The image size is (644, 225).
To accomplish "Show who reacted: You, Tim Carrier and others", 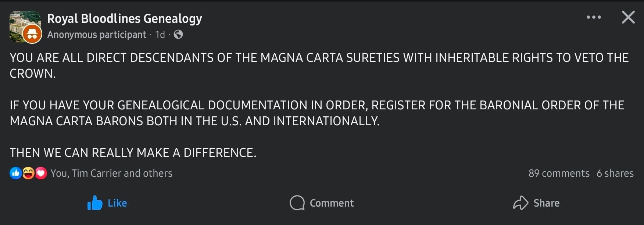I will pos(111,173).
